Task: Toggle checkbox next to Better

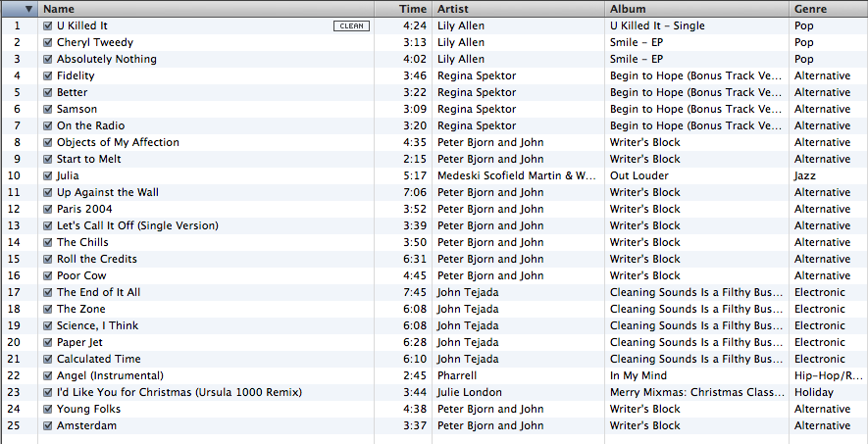Action: click(x=48, y=92)
